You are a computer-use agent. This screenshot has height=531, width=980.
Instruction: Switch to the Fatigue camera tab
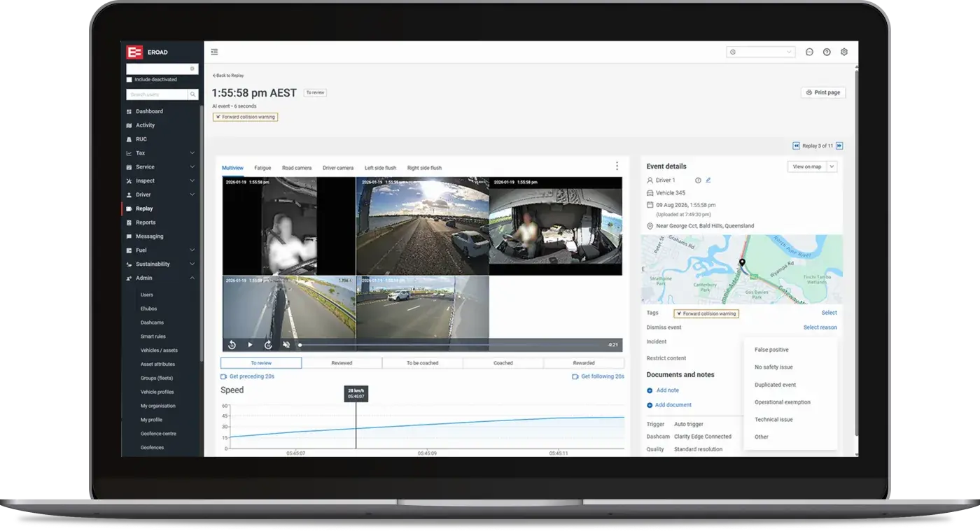coord(262,168)
